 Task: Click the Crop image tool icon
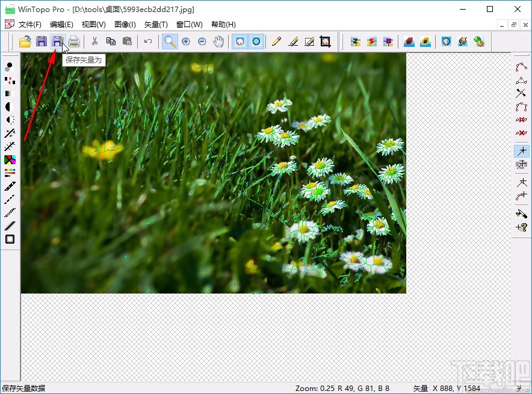(x=326, y=42)
